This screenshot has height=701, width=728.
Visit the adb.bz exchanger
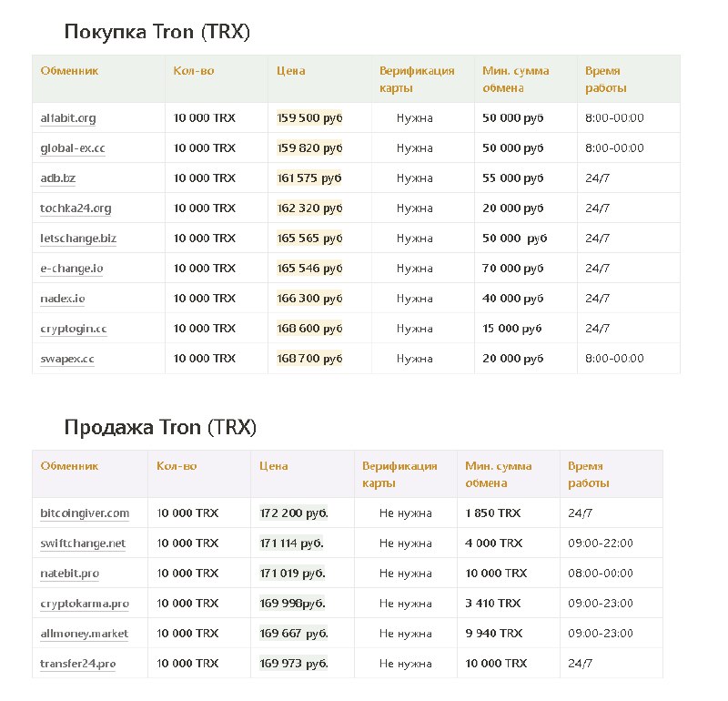pyautogui.click(x=57, y=178)
